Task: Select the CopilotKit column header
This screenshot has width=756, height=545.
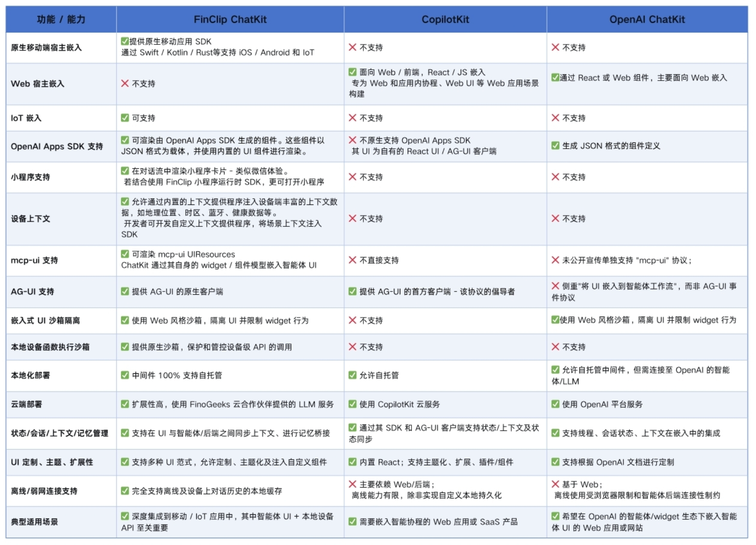Action: click(x=445, y=19)
